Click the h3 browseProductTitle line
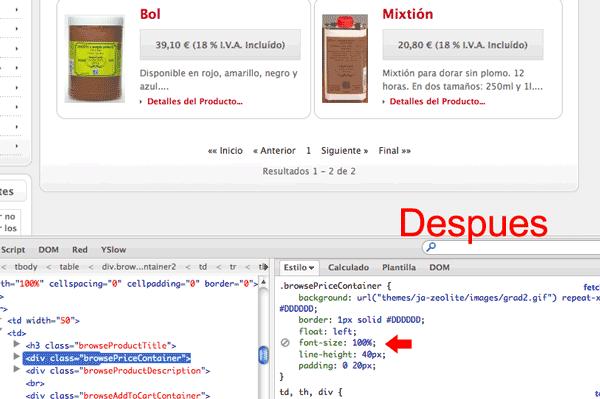The height and width of the screenshot is (399, 600). 101,345
